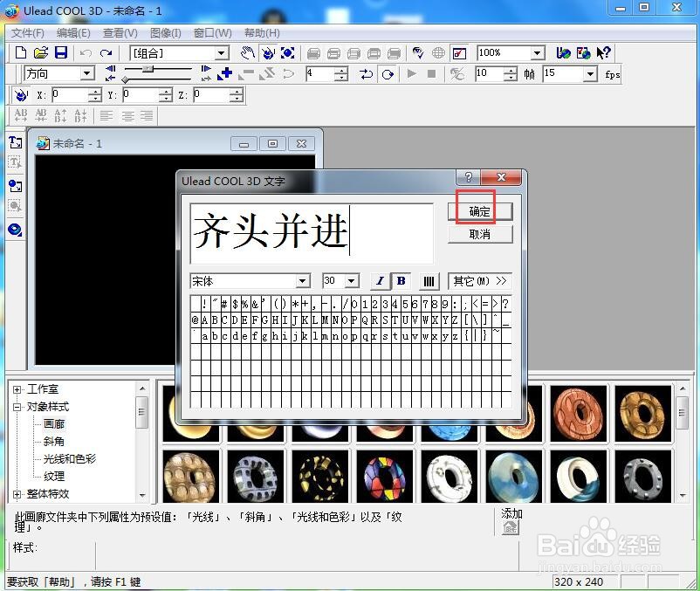Click the text input box with 齐头并进
This screenshot has width=700, height=591.
click(x=312, y=233)
